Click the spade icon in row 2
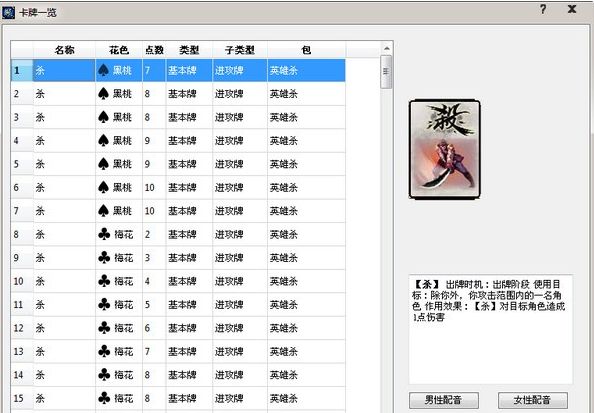The height and width of the screenshot is (413, 594). coord(103,94)
